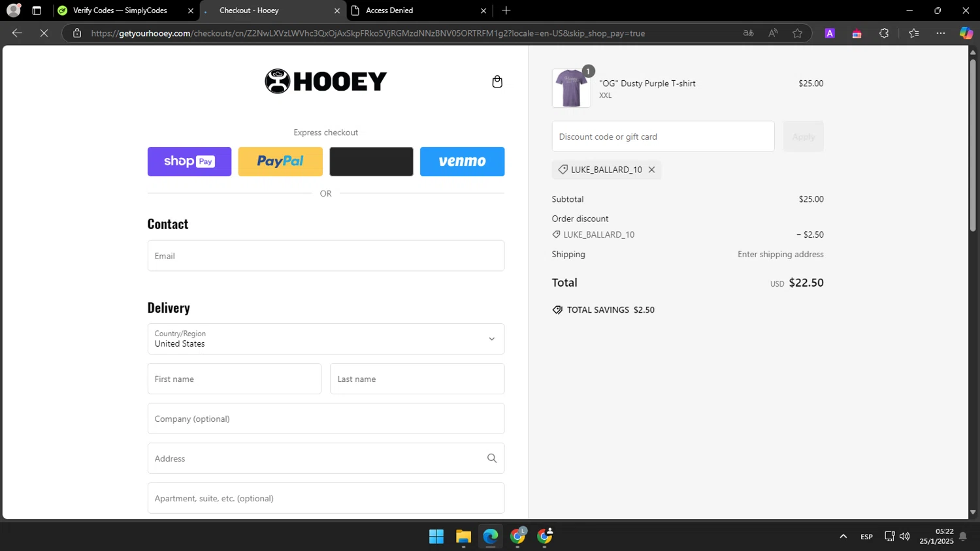Switch to Verify Codes — SimplyCodes tab

coord(120,10)
